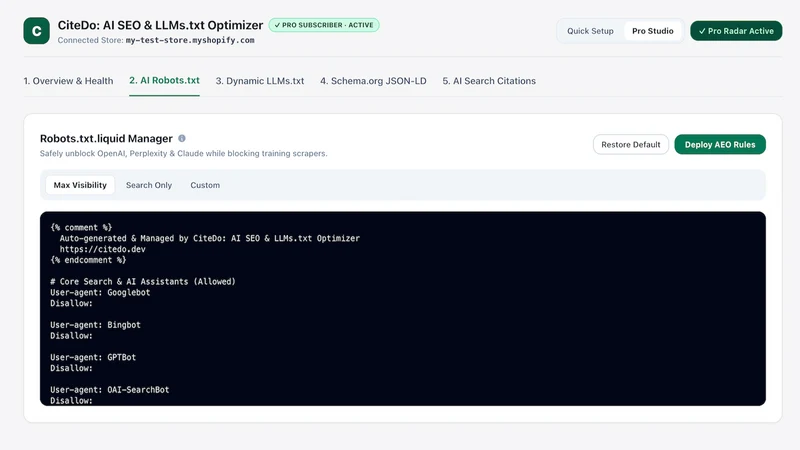Click the CiteDo green C logo icon
800x450 pixels.
(x=36, y=31)
